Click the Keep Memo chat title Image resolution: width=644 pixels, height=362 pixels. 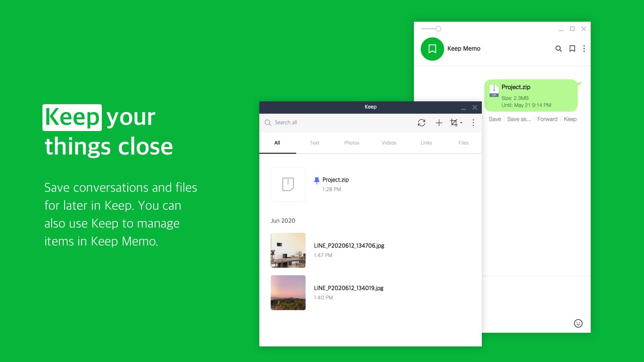tap(464, 49)
